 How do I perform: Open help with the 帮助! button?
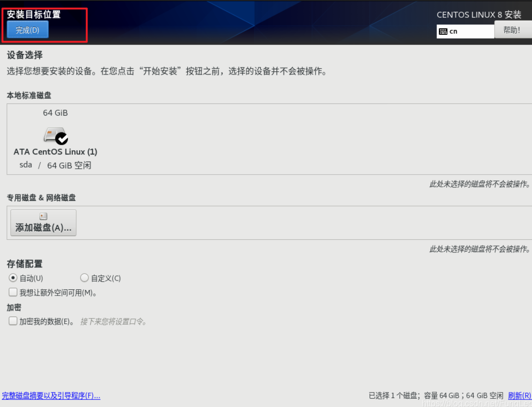click(x=512, y=30)
